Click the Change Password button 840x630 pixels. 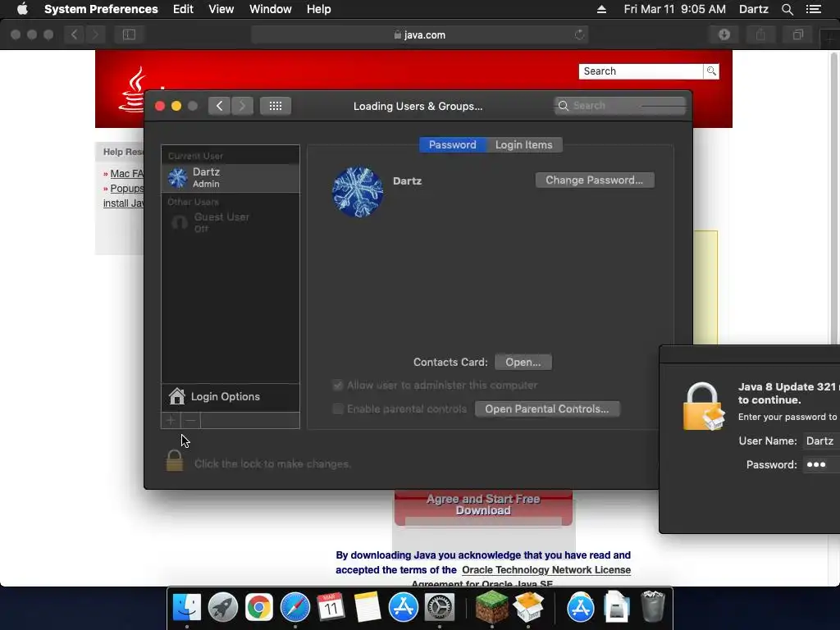pos(595,180)
